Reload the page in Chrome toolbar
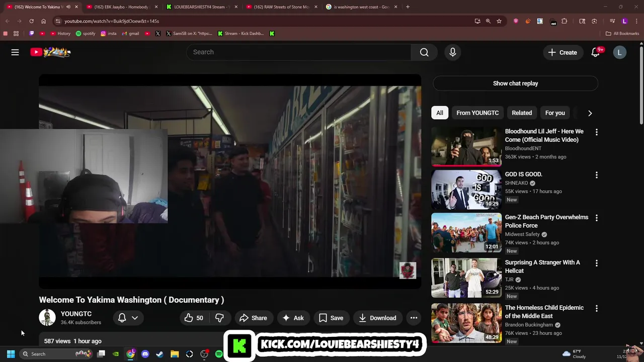The width and height of the screenshot is (644, 362). (31, 21)
